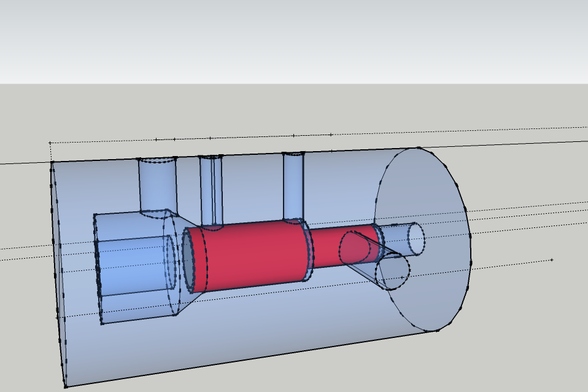Click the rightmost vertical inlet pipe

click(x=293, y=186)
